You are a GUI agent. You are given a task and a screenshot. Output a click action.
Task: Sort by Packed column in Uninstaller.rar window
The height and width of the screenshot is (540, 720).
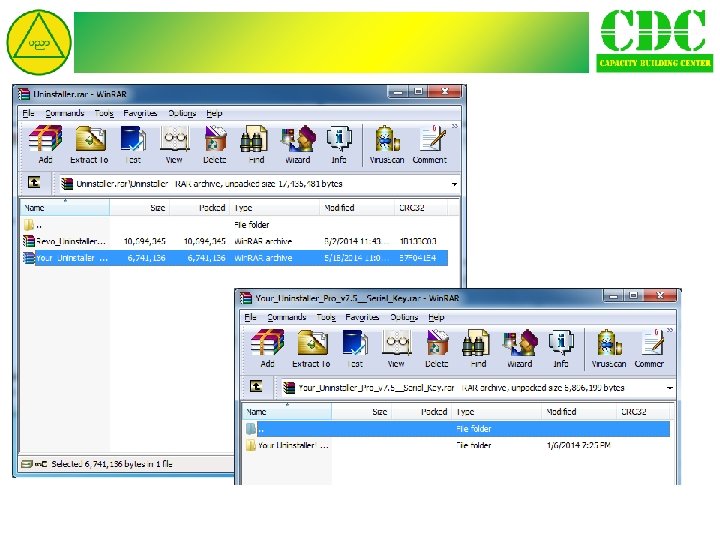click(x=200, y=208)
